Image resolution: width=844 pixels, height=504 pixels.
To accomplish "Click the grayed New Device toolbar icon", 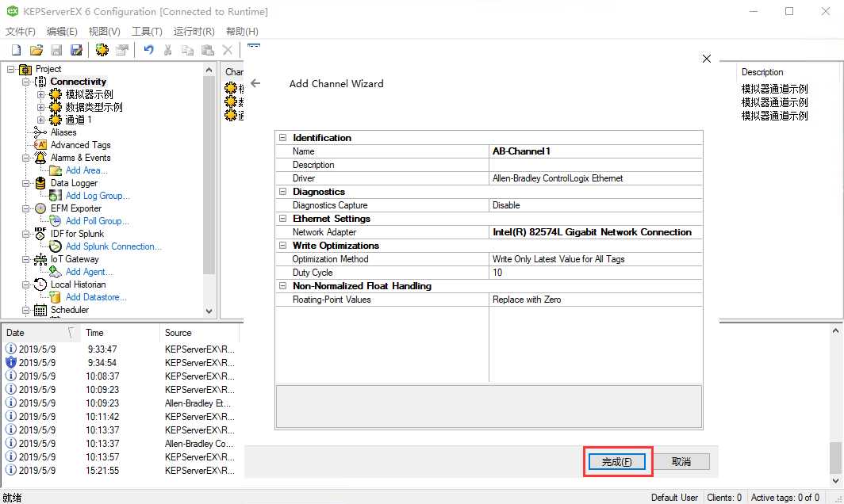I will [122, 50].
